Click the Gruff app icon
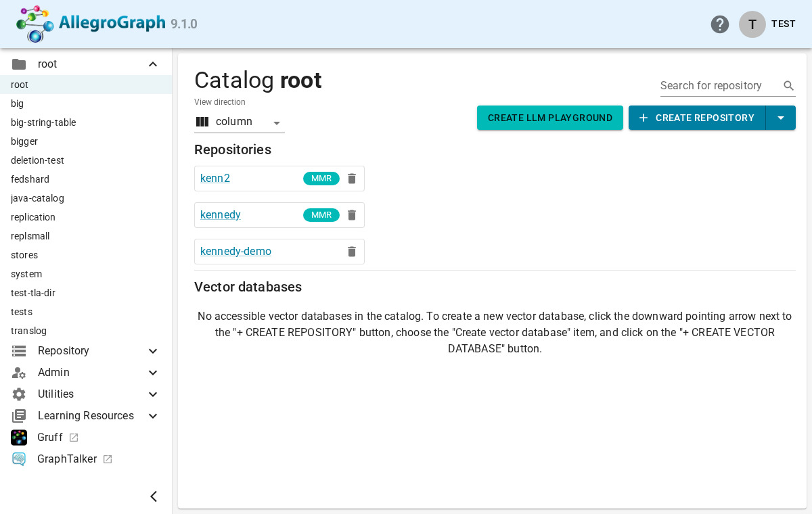This screenshot has width=812, height=514. (x=19, y=438)
